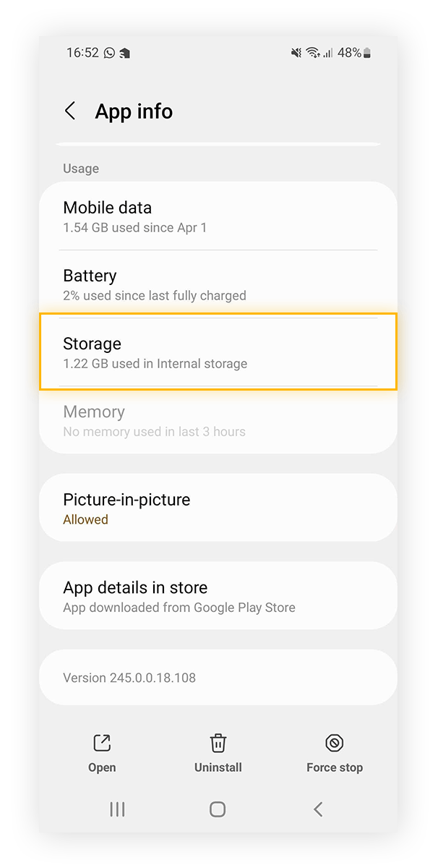Tap the Force stop icon
The image size is (438, 868).
(334, 743)
